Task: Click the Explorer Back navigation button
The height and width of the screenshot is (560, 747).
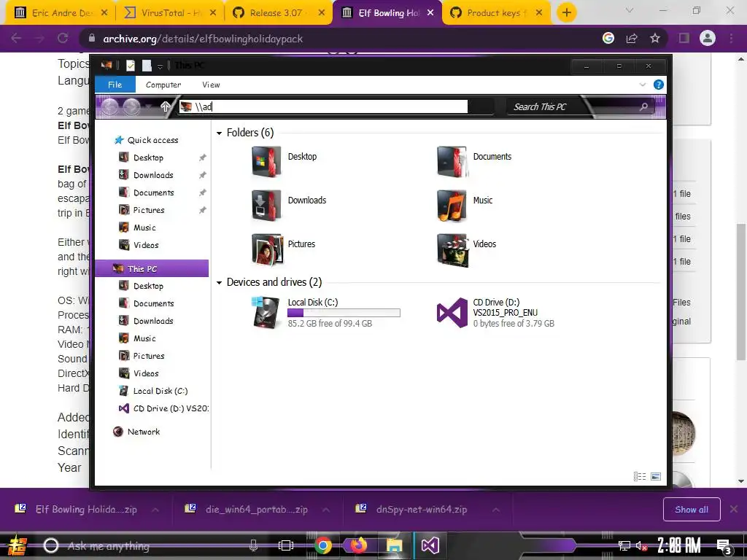Action: 109,106
